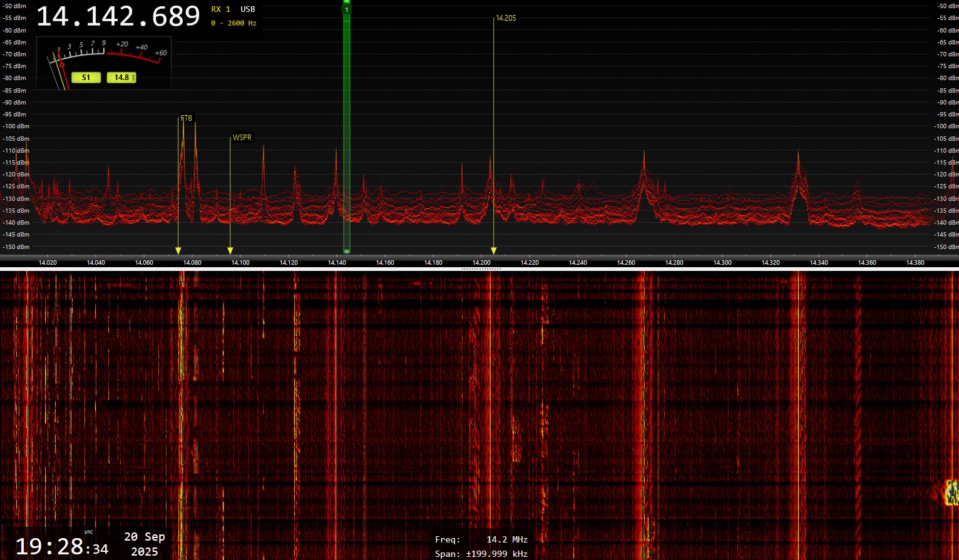Click the 14.142.689 tuned frequency display
959x560 pixels.
[x=118, y=16]
